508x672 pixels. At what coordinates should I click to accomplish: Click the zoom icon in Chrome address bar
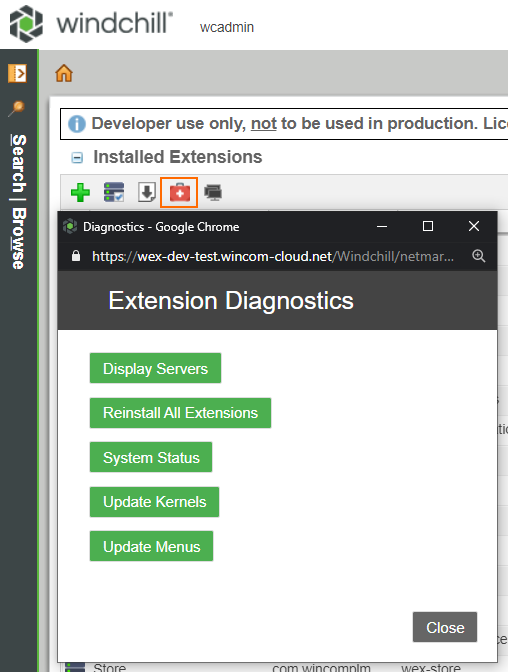click(478, 256)
